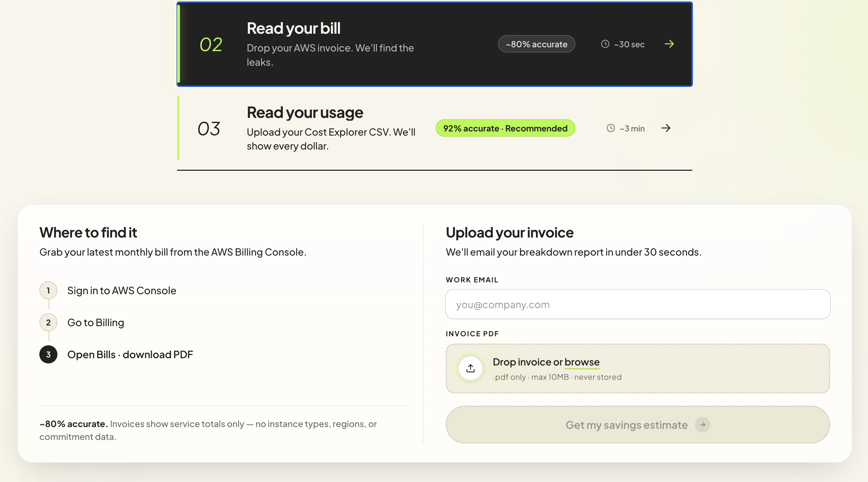Image resolution: width=868 pixels, height=482 pixels.
Task: Focus the work email input field
Action: [638, 304]
